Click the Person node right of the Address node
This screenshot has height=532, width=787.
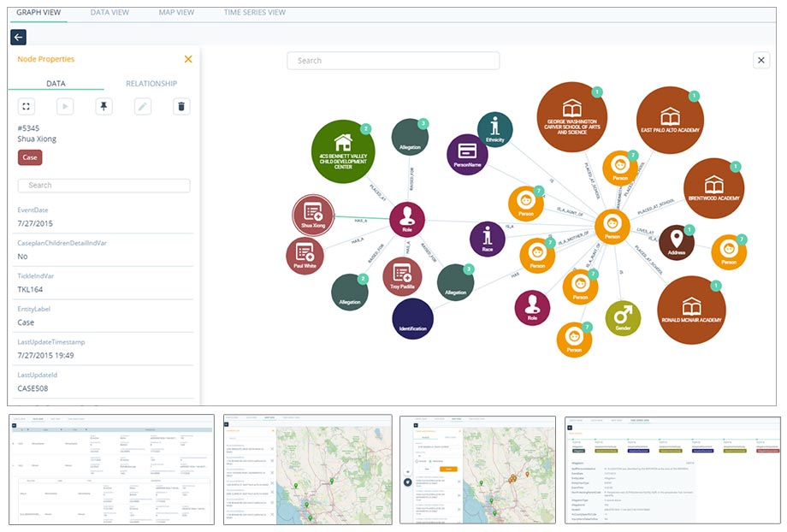[729, 252]
